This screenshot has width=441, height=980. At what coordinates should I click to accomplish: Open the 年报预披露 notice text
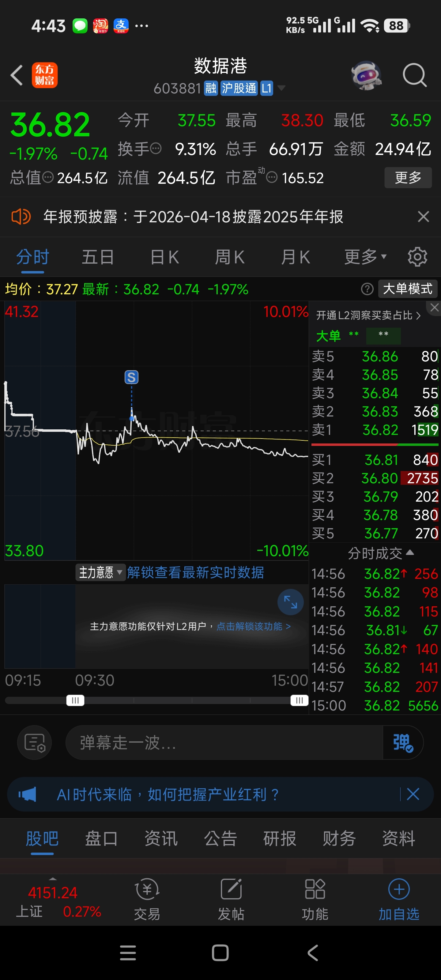tap(193, 217)
